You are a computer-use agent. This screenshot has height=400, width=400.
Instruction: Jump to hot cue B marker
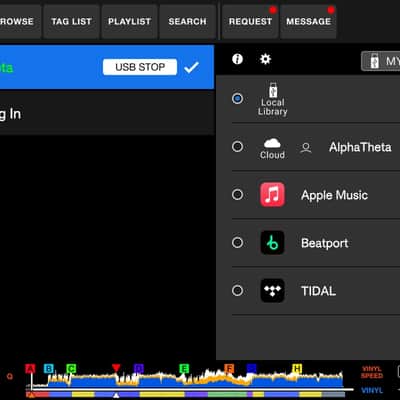coord(49,369)
